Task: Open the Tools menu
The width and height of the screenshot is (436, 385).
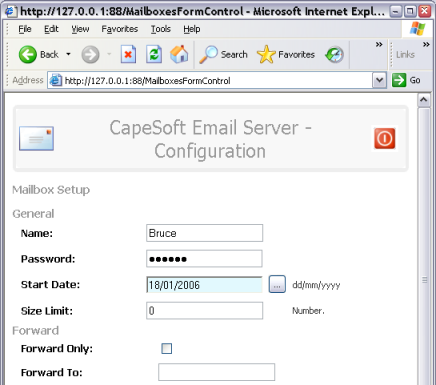Action: (x=161, y=29)
